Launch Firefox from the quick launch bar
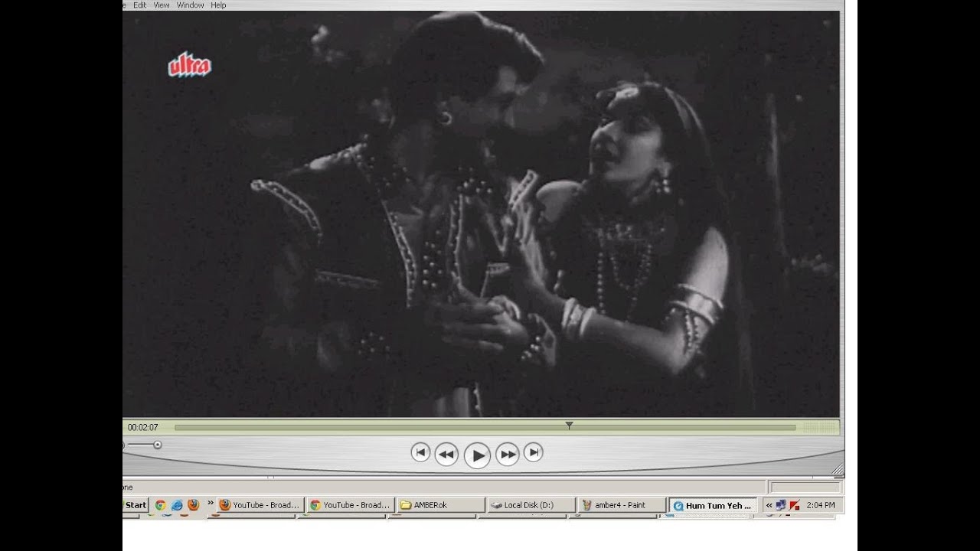 [193, 505]
